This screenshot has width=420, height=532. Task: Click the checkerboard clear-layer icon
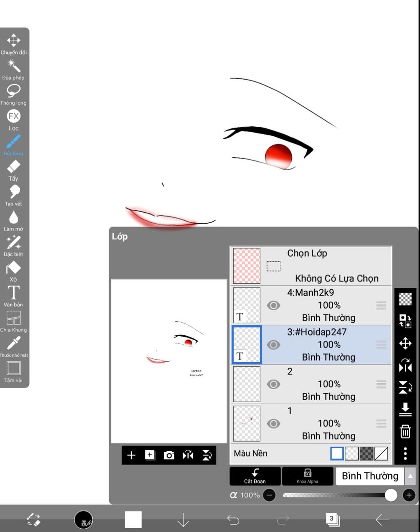pyautogui.click(x=405, y=299)
